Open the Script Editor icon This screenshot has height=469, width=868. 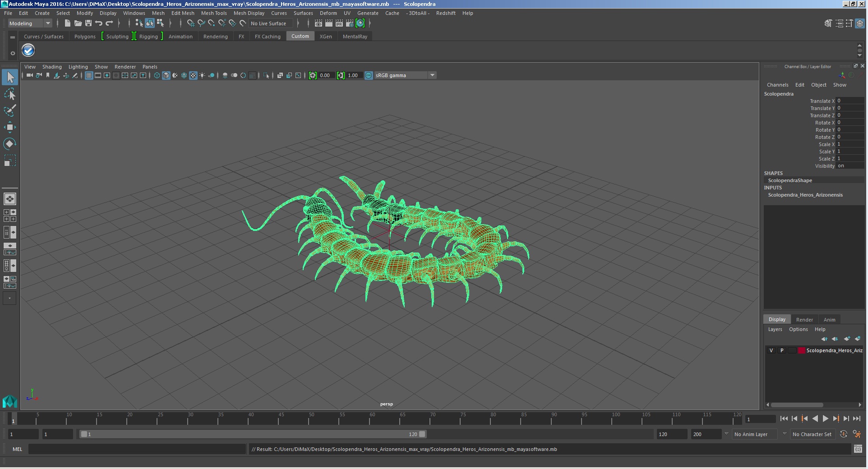(858, 449)
